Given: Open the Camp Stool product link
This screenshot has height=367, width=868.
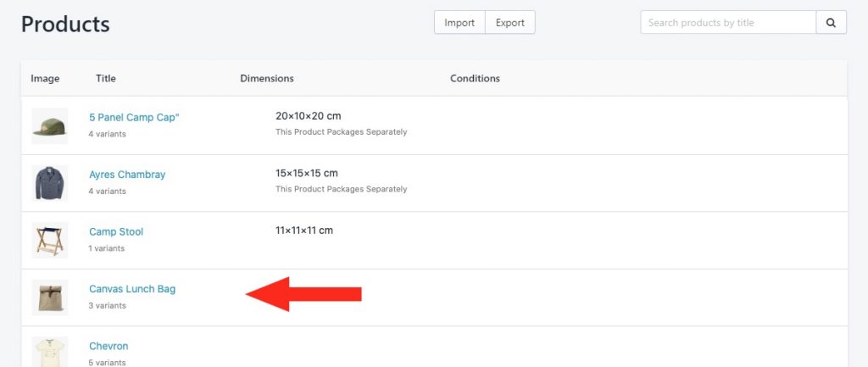Looking at the screenshot, I should 116,232.
